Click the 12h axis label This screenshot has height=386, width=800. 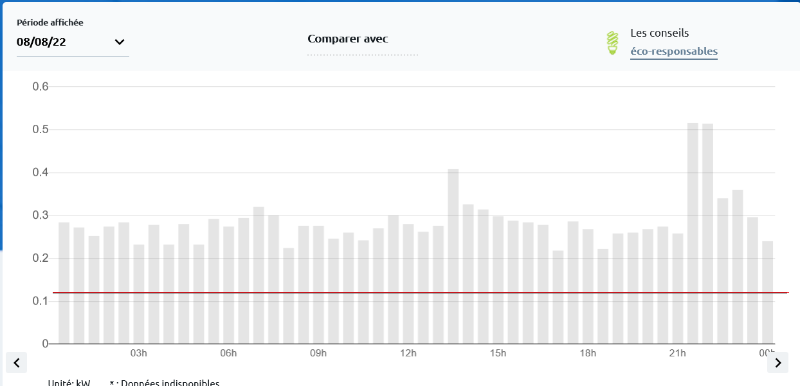[408, 353]
